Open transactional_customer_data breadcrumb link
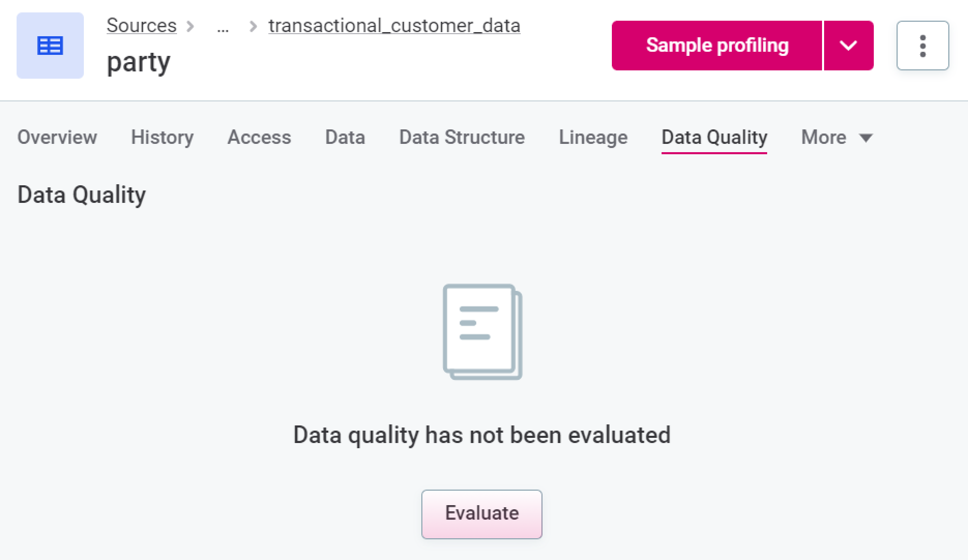 (x=394, y=25)
